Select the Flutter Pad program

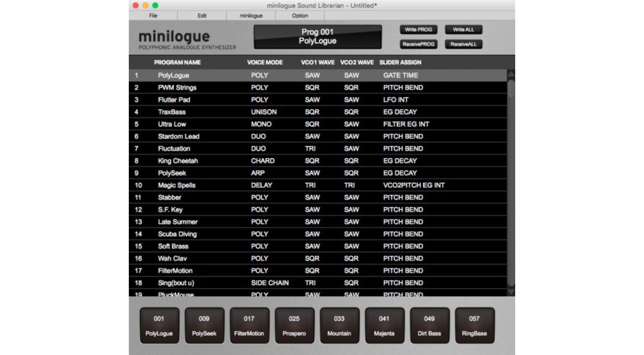(x=318, y=99)
